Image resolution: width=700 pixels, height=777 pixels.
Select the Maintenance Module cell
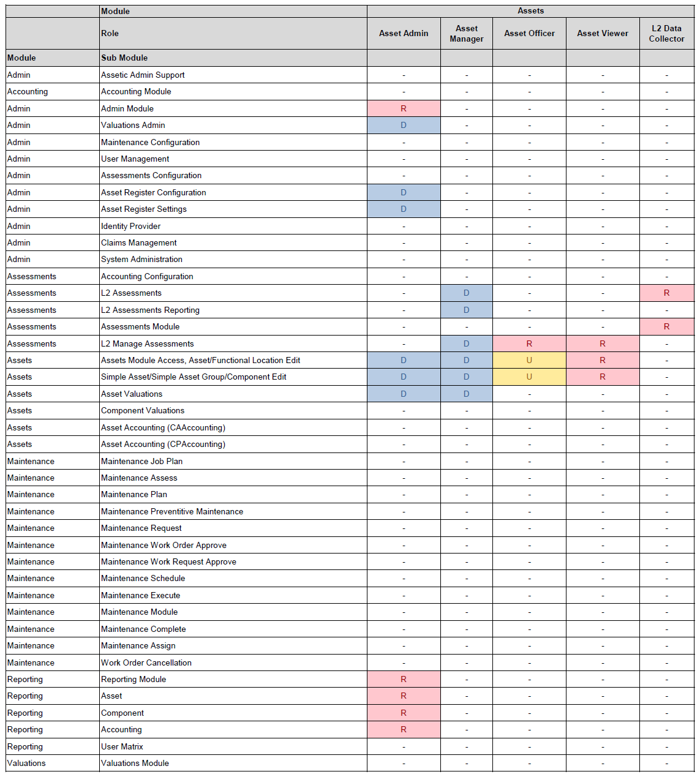(x=233, y=612)
